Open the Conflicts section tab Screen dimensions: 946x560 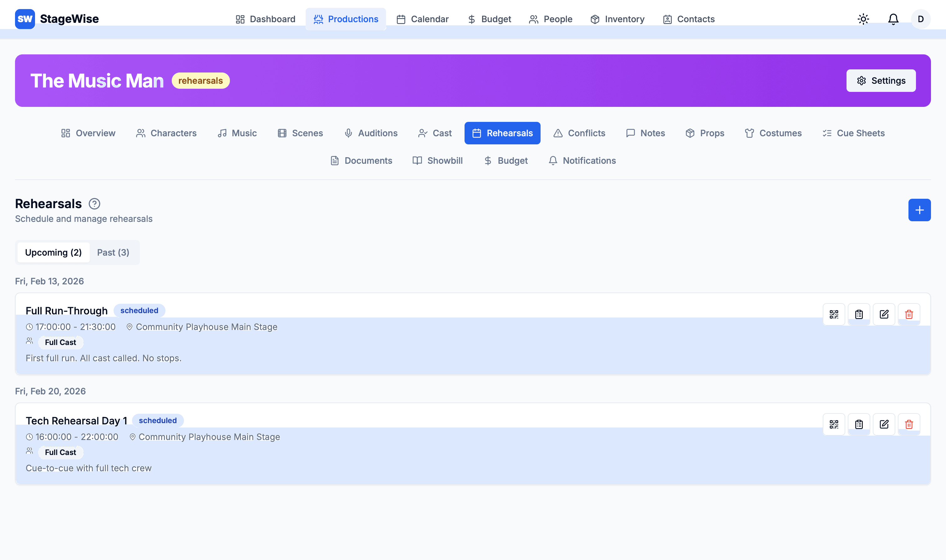(x=579, y=133)
